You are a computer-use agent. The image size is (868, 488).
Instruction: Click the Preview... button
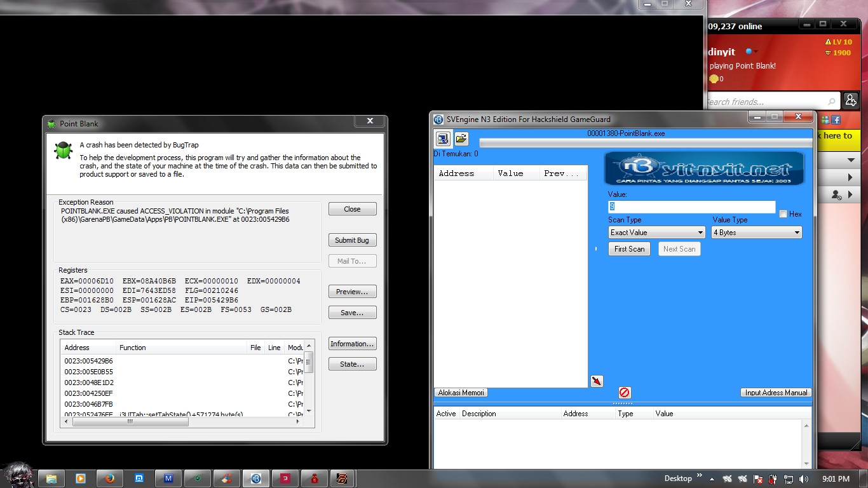pyautogui.click(x=353, y=292)
